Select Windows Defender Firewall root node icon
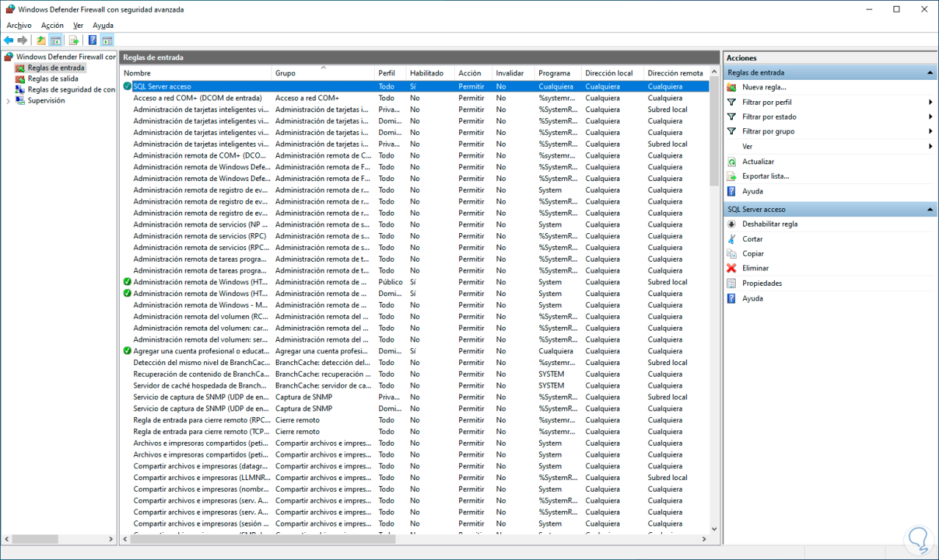939x560 pixels. pos(9,56)
